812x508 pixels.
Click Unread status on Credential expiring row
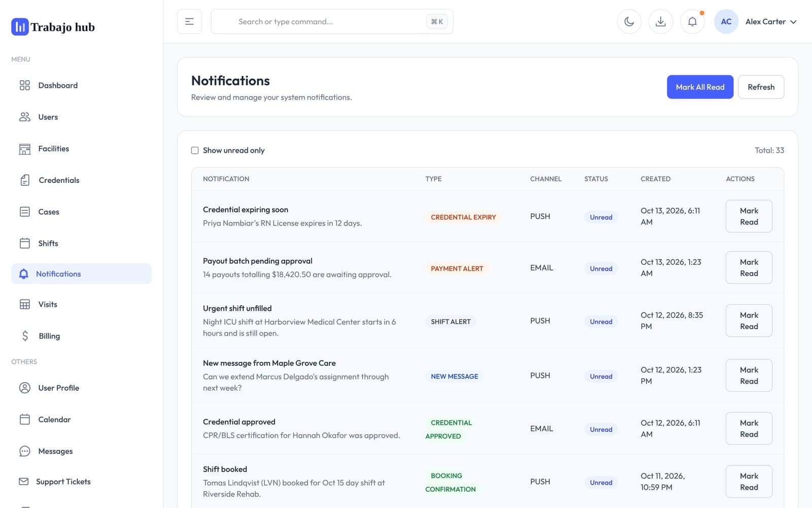tap(601, 217)
